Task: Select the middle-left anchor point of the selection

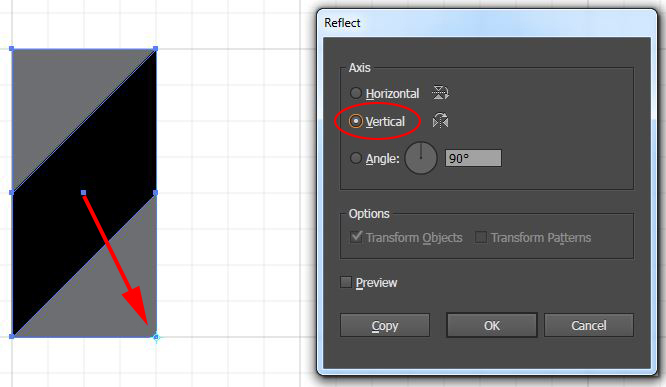Action: 11,193
